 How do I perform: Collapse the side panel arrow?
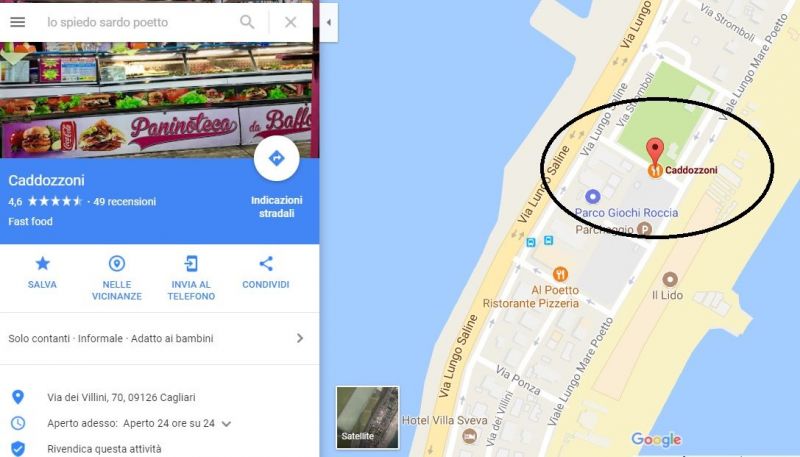(x=329, y=22)
